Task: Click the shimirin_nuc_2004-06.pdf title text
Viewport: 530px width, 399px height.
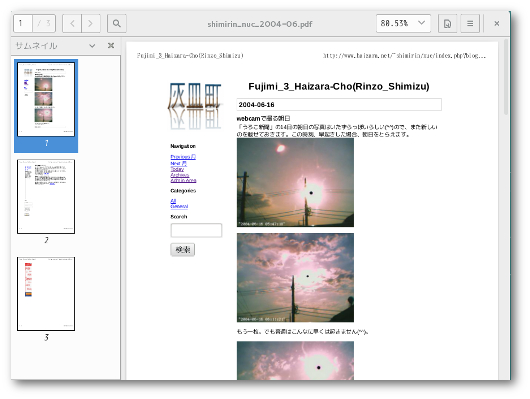Action: click(x=260, y=24)
